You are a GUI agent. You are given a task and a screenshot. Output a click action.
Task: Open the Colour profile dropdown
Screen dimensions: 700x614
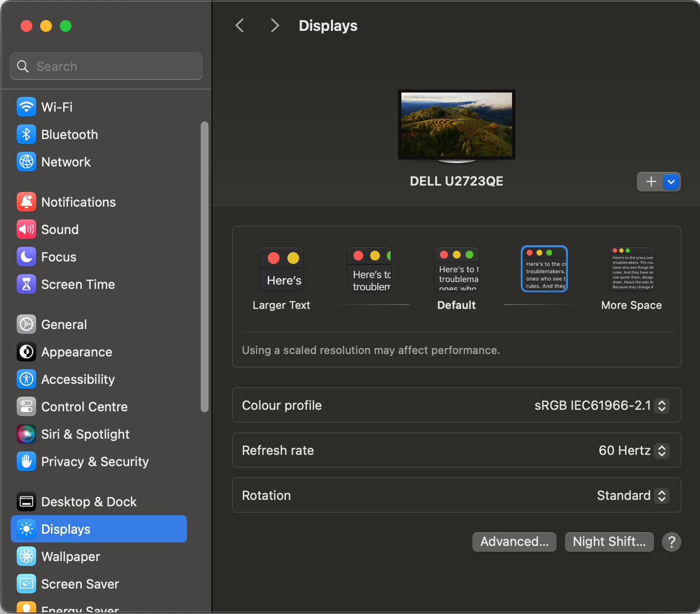[x=661, y=405]
